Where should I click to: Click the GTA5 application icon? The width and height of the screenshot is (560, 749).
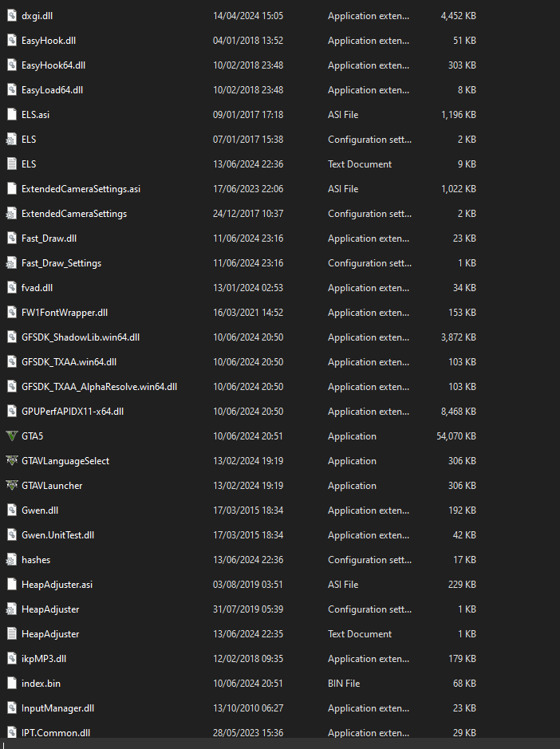coord(11,436)
